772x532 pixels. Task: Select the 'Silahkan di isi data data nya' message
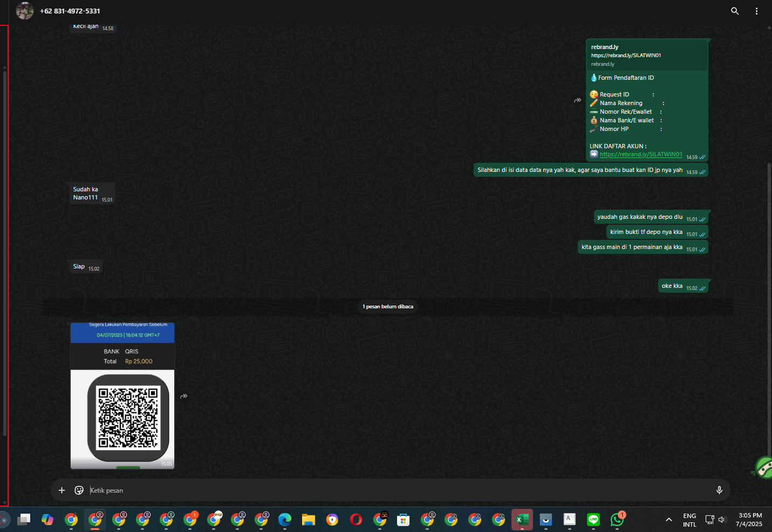pyautogui.click(x=591, y=170)
